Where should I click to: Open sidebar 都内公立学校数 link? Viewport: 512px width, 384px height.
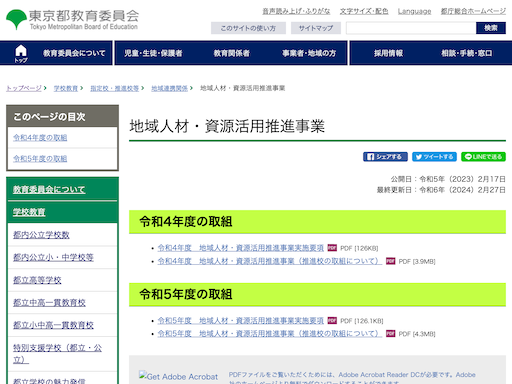click(x=41, y=235)
